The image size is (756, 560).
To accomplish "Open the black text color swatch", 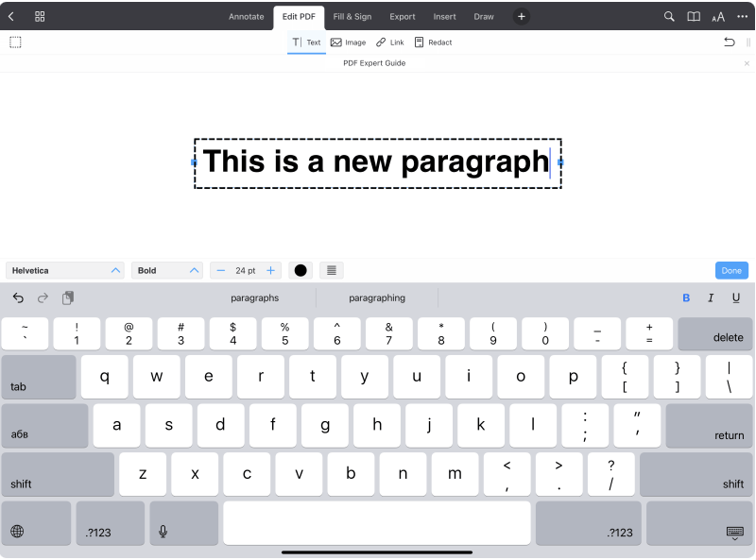I will pyautogui.click(x=301, y=270).
